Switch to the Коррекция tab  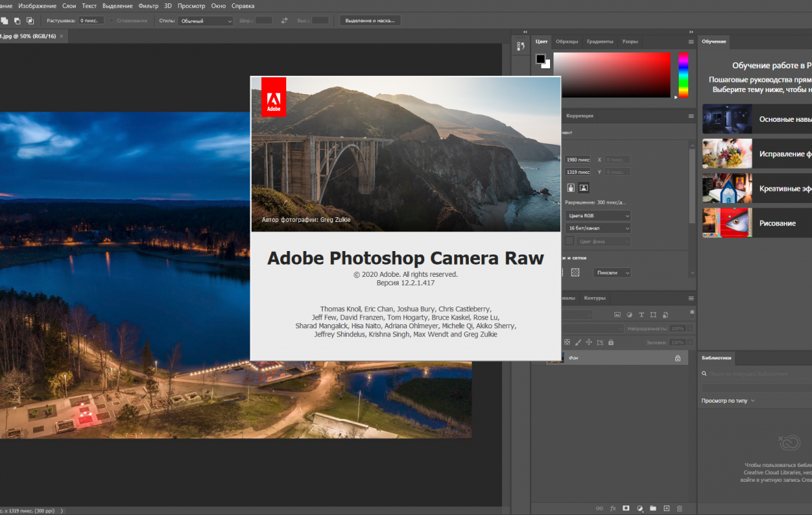click(x=580, y=116)
